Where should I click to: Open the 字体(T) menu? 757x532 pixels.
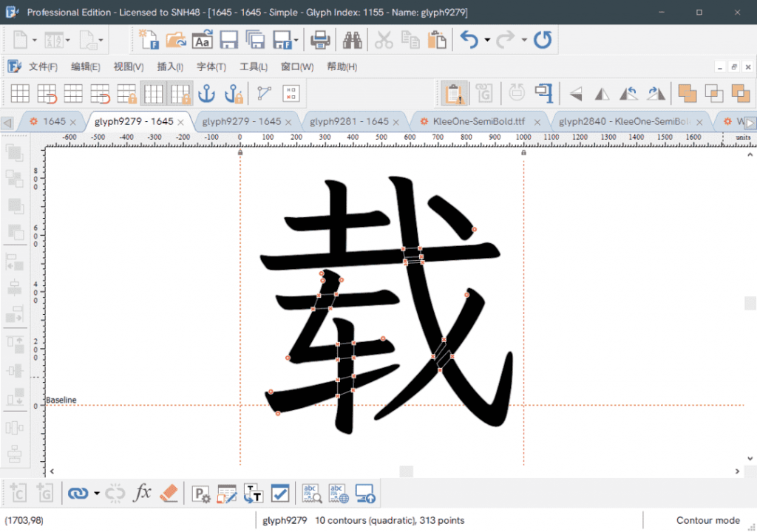211,66
